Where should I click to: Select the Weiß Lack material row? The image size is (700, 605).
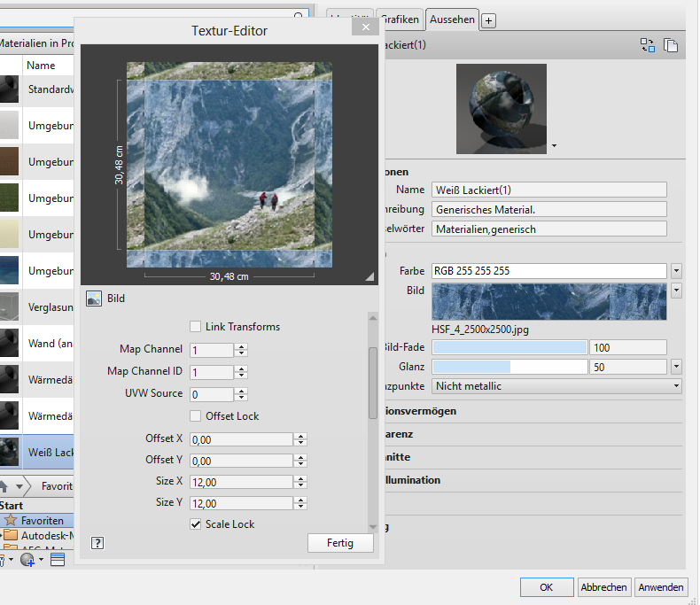click(36, 452)
